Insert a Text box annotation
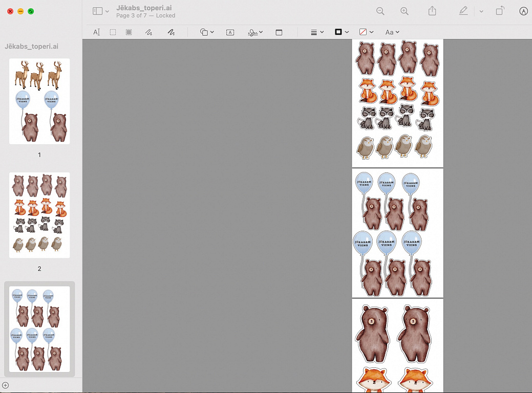532x393 pixels. click(230, 32)
